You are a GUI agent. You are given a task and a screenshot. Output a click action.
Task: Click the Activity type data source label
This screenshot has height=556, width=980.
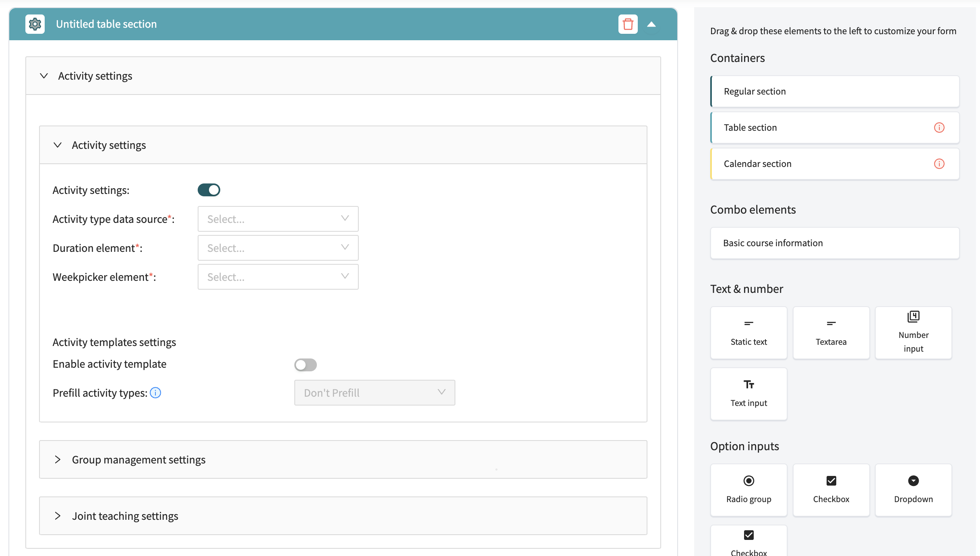click(x=114, y=219)
